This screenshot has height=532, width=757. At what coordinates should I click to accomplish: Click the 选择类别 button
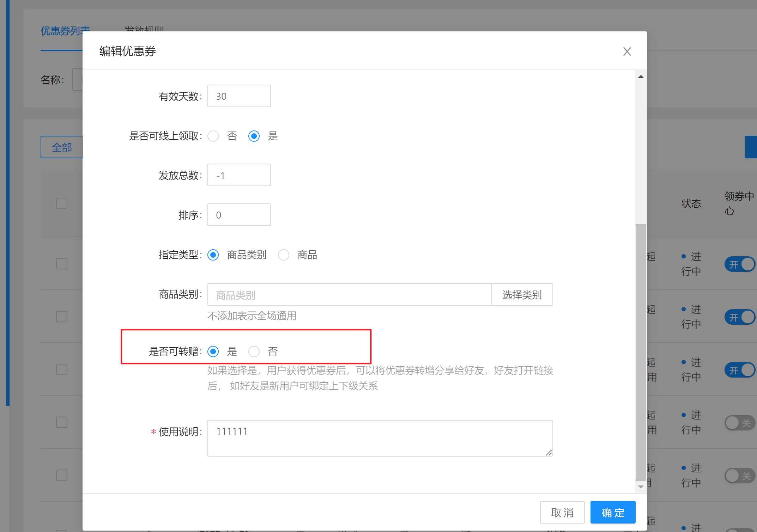[x=522, y=295]
